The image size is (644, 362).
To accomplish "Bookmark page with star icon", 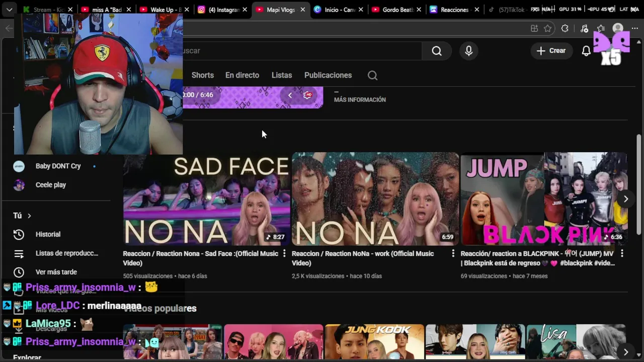I will pyautogui.click(x=548, y=29).
